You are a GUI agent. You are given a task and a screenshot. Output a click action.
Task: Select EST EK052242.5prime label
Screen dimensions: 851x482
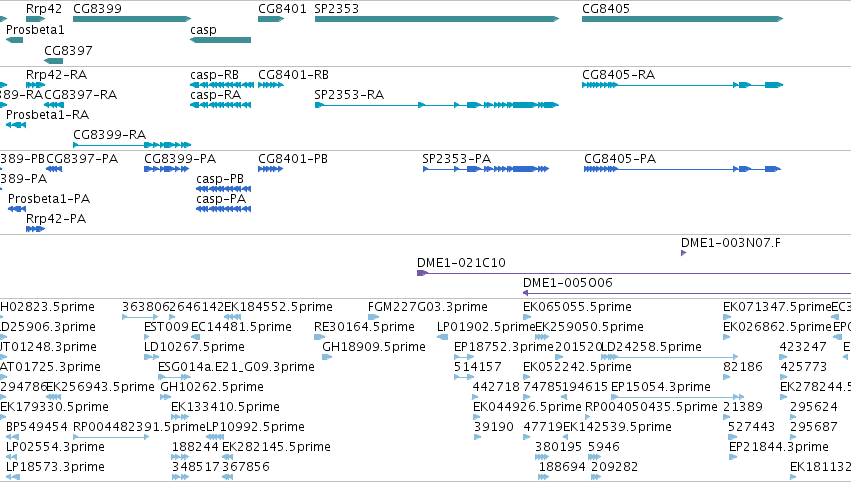pos(577,367)
